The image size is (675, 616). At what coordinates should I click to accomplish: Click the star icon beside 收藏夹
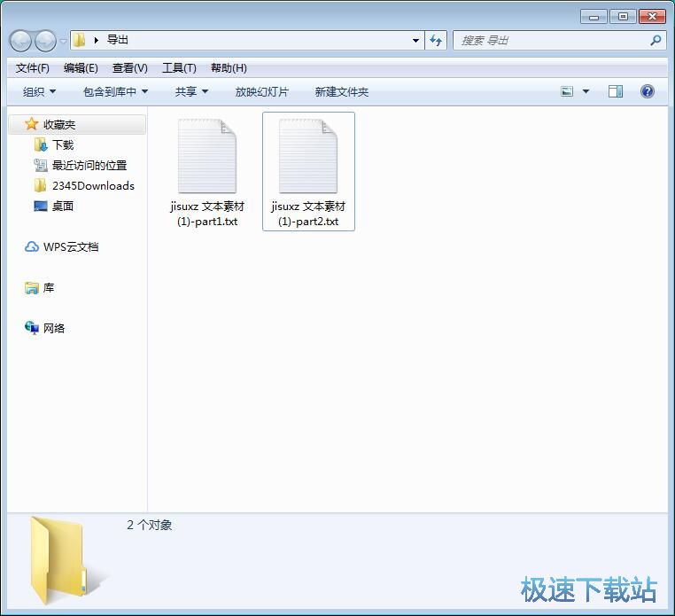click(31, 124)
